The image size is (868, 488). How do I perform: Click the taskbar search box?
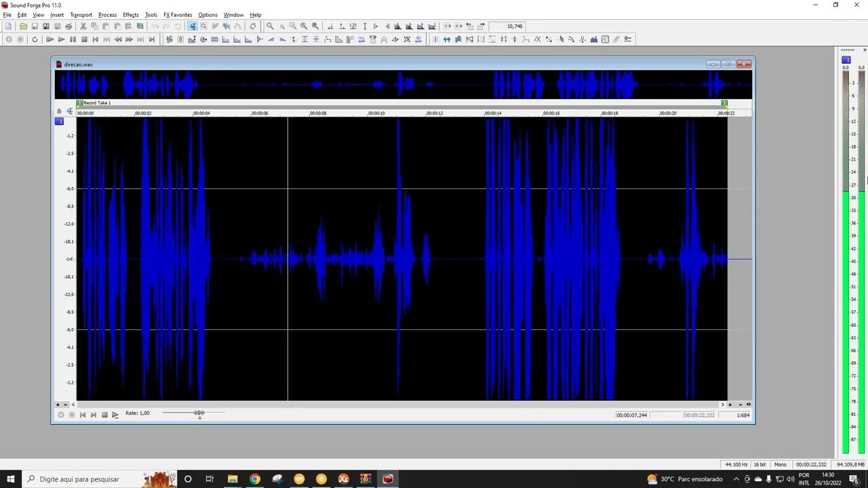click(x=100, y=479)
